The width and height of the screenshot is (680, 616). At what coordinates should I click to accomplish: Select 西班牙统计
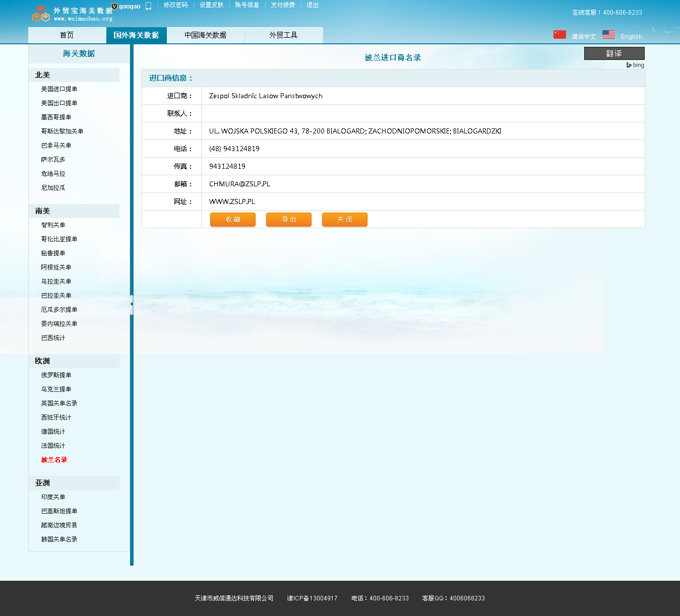coord(56,418)
